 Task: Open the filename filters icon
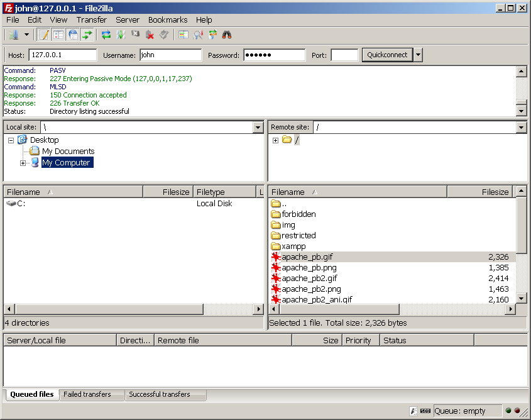pyautogui.click(x=183, y=35)
